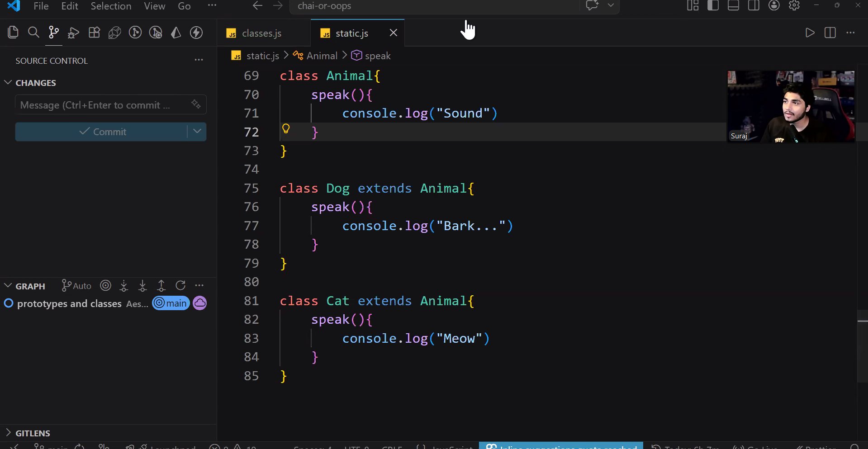Viewport: 868px width, 449px height.
Task: Toggle the secondary side bar
Action: click(x=754, y=6)
